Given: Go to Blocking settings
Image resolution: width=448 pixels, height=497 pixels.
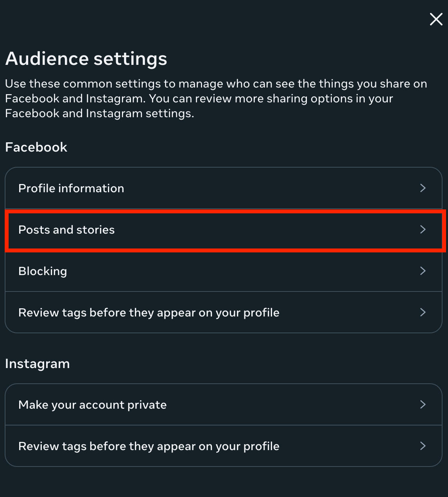Looking at the screenshot, I should (43, 271).
